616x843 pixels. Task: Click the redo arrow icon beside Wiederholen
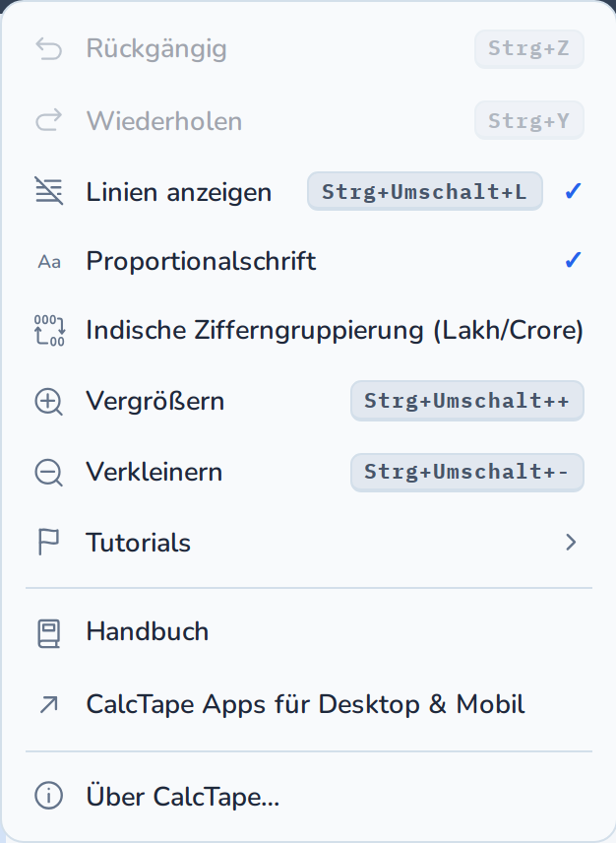(49, 120)
